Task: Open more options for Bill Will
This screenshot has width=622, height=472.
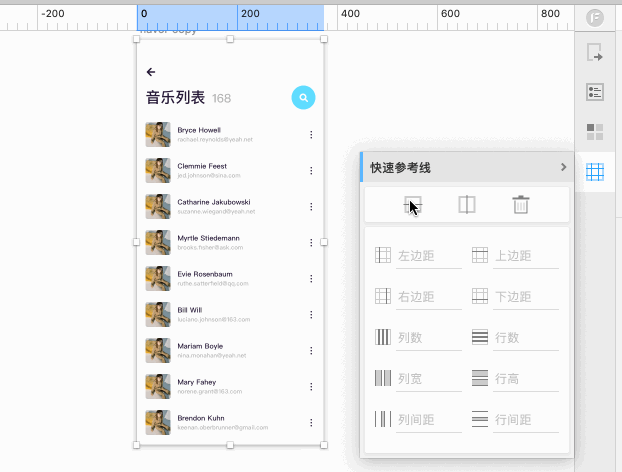Action: (x=311, y=315)
